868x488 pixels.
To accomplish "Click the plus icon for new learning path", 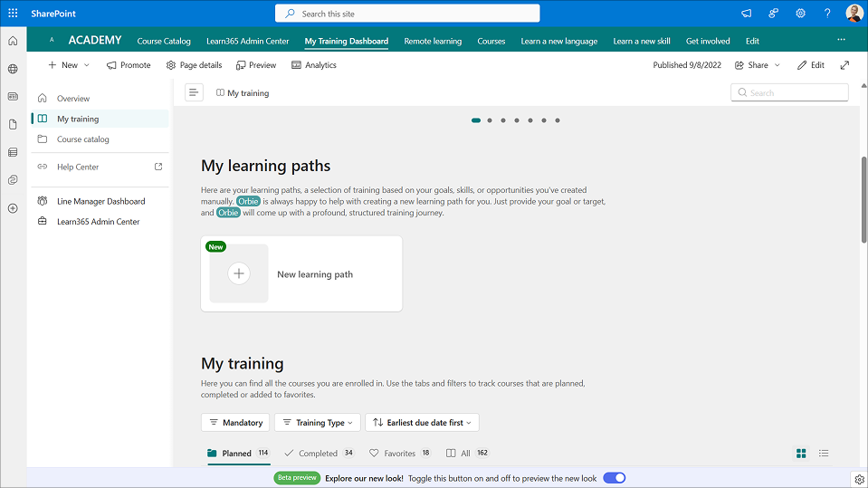I will [x=239, y=273].
